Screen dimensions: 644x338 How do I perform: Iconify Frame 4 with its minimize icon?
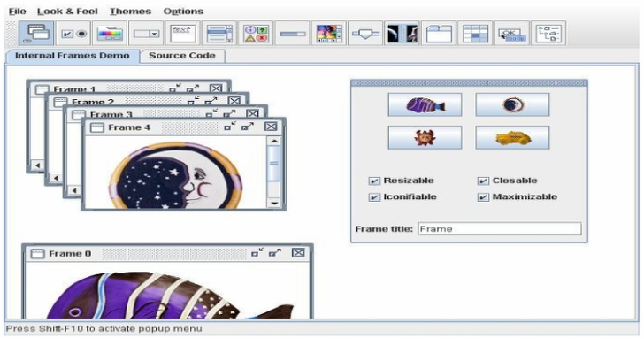[x=230, y=126]
